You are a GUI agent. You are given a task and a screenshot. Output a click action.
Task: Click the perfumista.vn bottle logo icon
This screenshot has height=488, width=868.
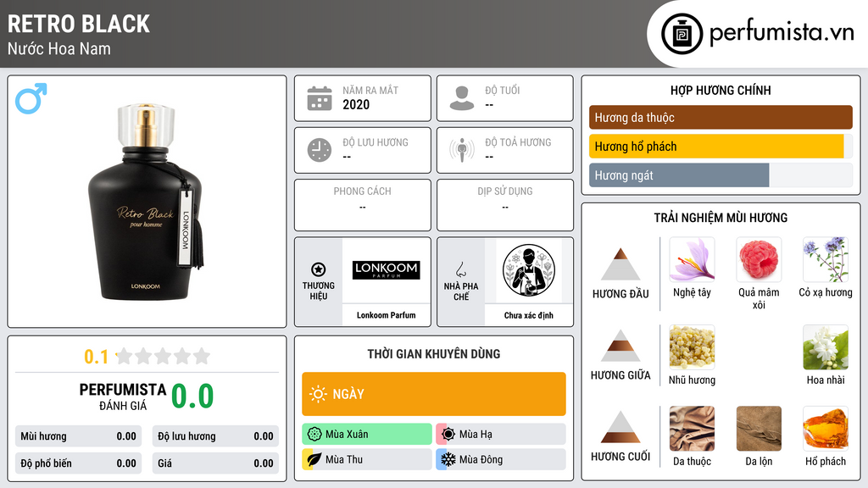(682, 34)
